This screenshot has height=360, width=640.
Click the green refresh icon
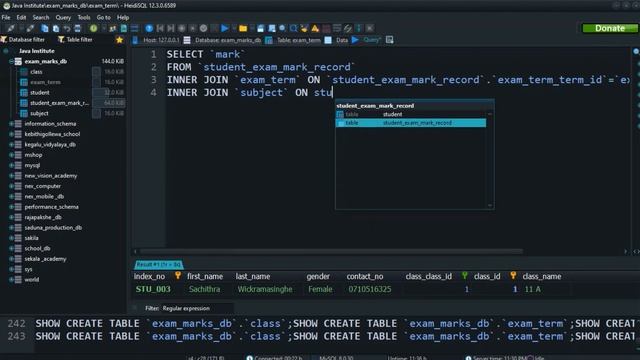(x=93, y=28)
